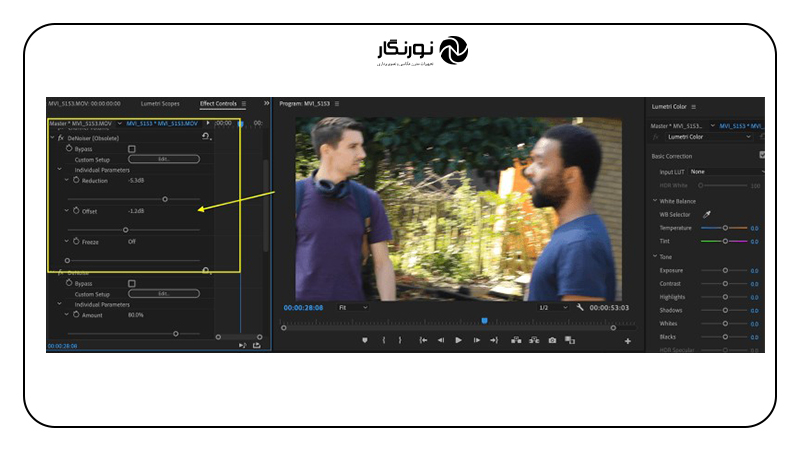Click the Lift button icon
This screenshot has height=450, width=800.
pos(516,340)
